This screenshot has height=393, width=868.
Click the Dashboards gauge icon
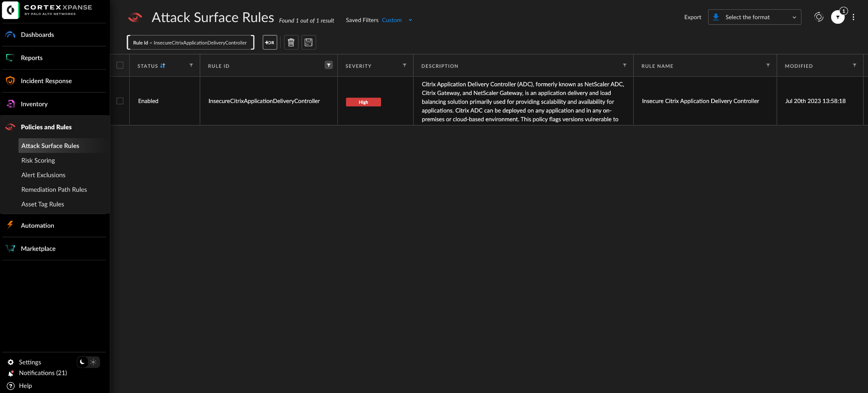(10, 35)
